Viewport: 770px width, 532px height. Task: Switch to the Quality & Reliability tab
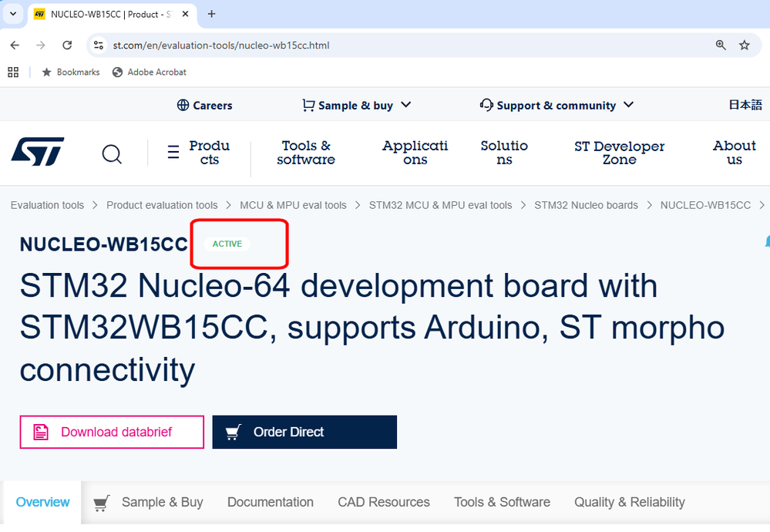tap(630, 502)
